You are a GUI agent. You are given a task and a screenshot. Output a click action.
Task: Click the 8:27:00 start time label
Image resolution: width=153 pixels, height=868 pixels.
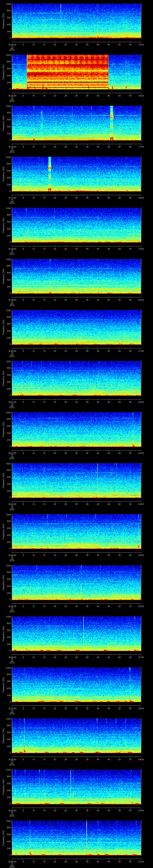click(x=12, y=708)
